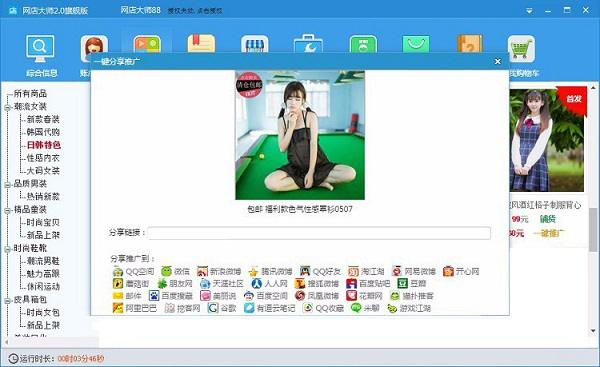Select 韩国代购 category
This screenshot has width=600, height=367.
coord(43,132)
